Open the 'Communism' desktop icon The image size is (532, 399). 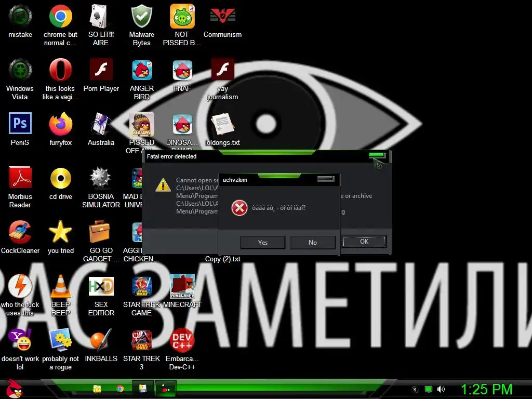click(x=222, y=16)
